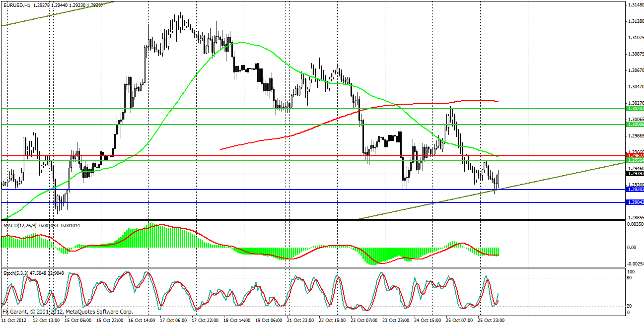The height and width of the screenshot is (324, 644).
Task: Click the EURUSD,H1 chart title label
Action: (16, 5)
